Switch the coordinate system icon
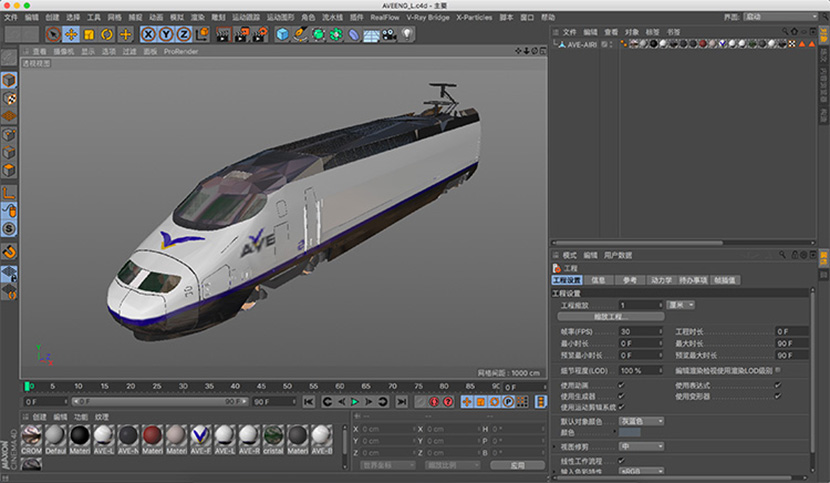Image resolution: width=830 pixels, height=483 pixels. click(202, 34)
